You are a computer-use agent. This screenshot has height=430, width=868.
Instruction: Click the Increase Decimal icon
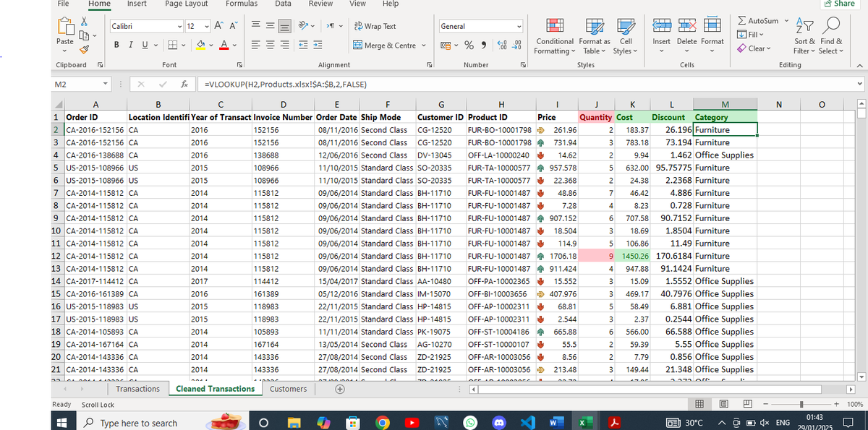coord(502,46)
